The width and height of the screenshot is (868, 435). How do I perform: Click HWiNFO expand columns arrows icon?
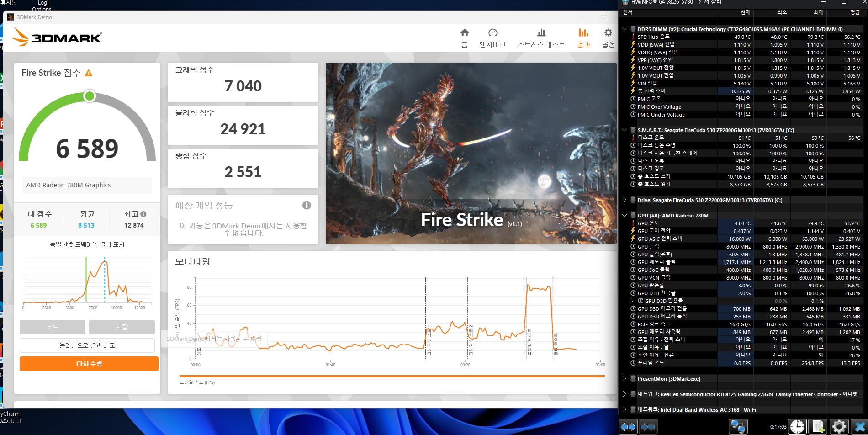(x=628, y=427)
